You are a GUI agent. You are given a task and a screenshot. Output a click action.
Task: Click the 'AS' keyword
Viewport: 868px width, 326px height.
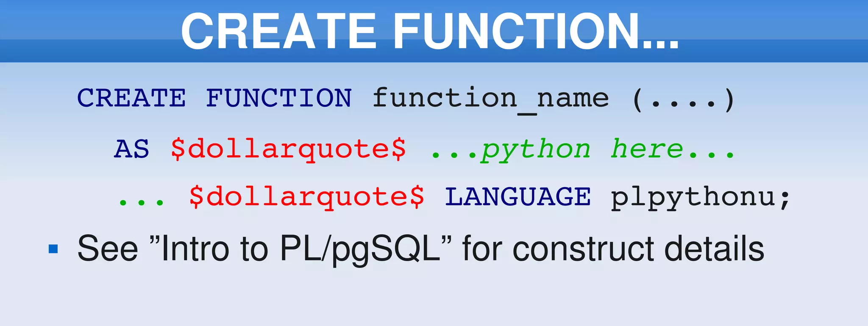[x=132, y=149]
